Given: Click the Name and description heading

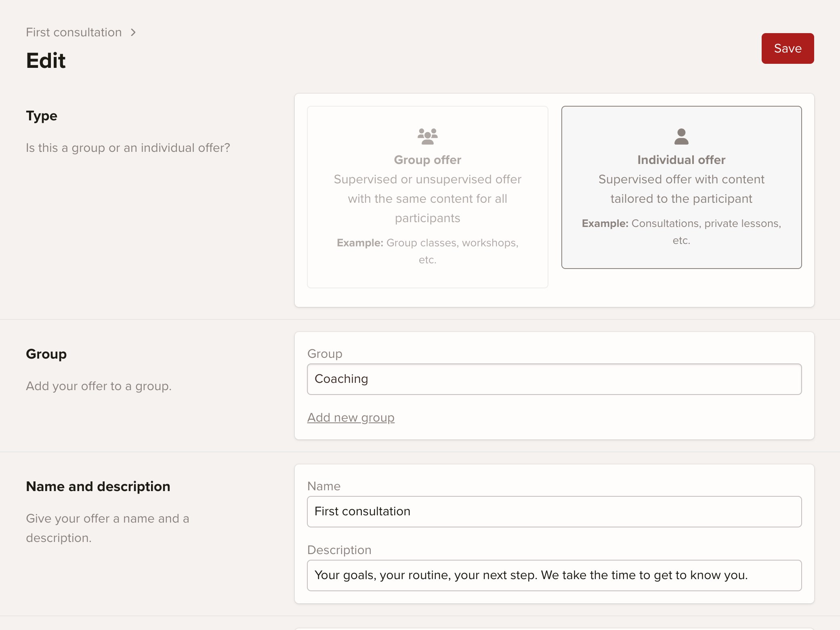Looking at the screenshot, I should click(x=98, y=487).
